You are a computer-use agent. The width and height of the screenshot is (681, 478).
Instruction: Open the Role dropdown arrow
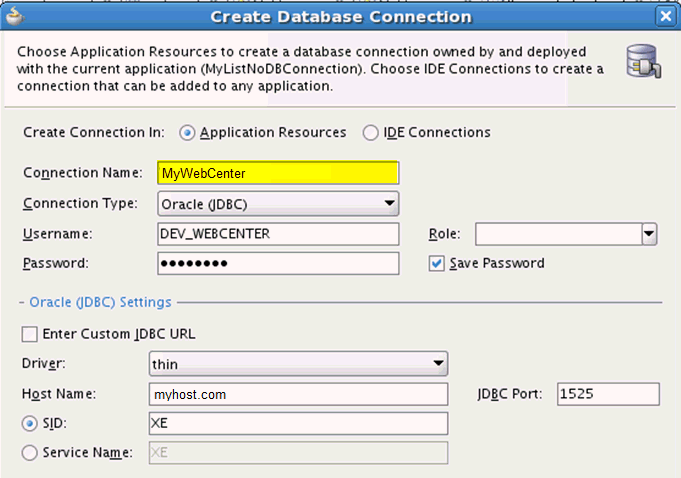(x=649, y=234)
